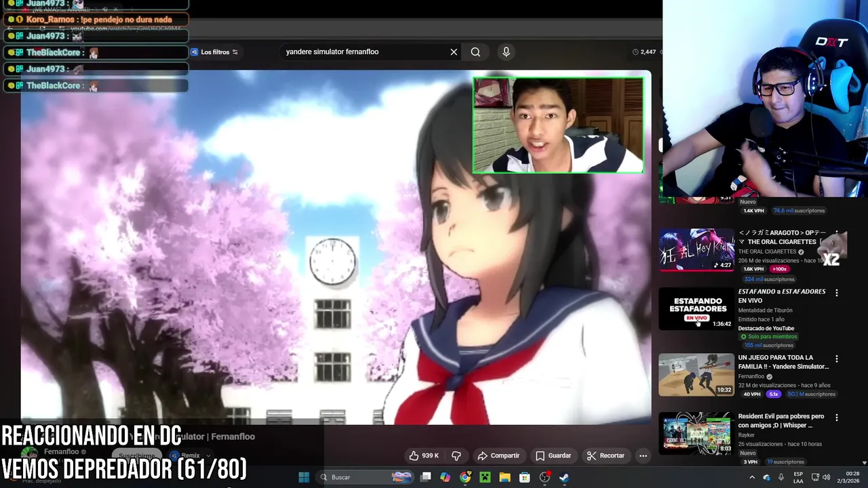868x488 pixels.
Task: Open Google Chrome taskbar icon
Action: click(x=465, y=477)
